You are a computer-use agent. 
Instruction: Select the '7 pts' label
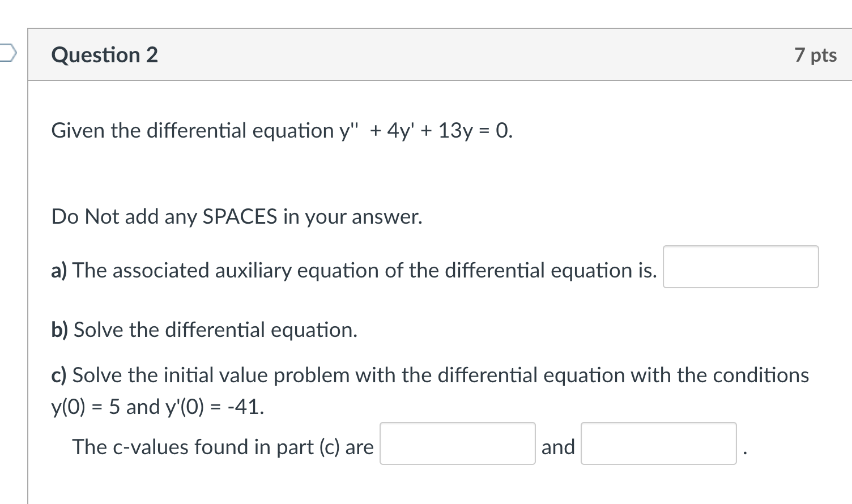pos(816,54)
